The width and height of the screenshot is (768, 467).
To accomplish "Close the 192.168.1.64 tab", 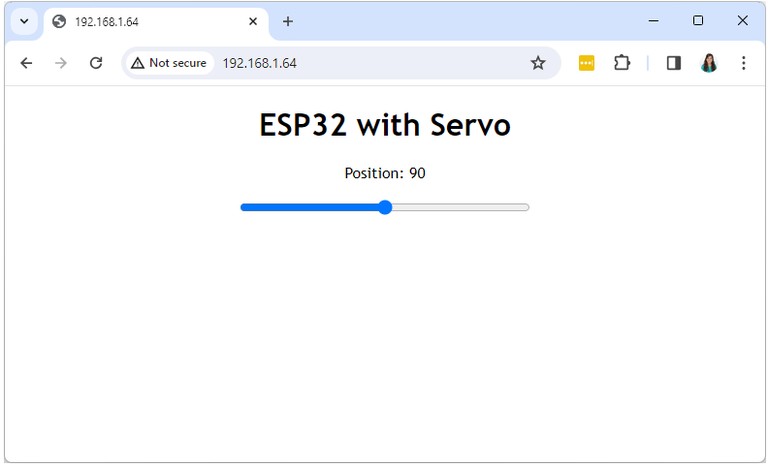I will (253, 21).
